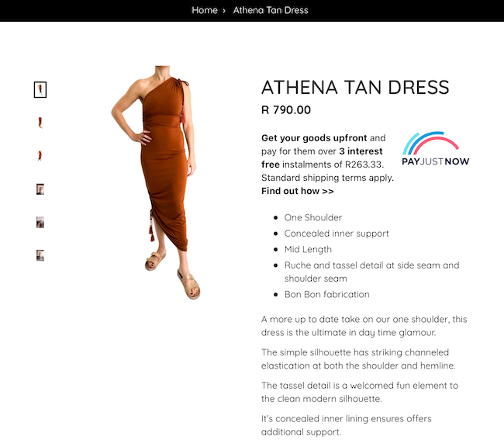The image size is (504, 440).
Task: Click the Get your goods upfront text
Action: (314, 138)
